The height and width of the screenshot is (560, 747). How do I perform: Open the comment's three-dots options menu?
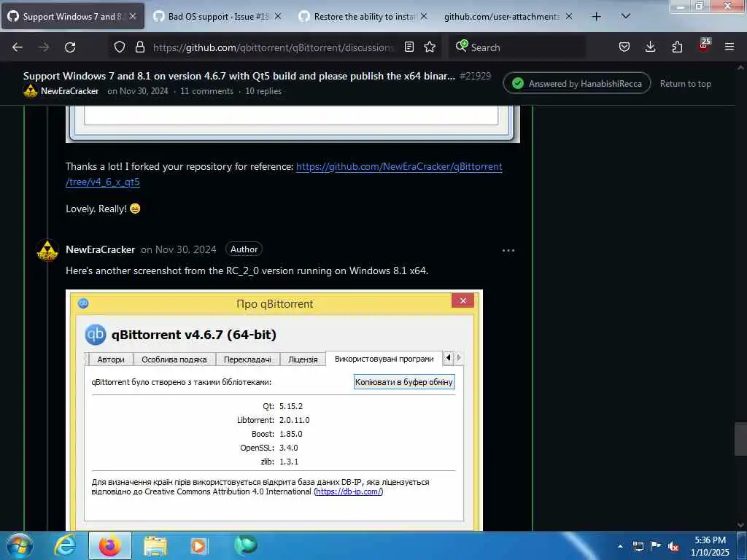(x=508, y=250)
